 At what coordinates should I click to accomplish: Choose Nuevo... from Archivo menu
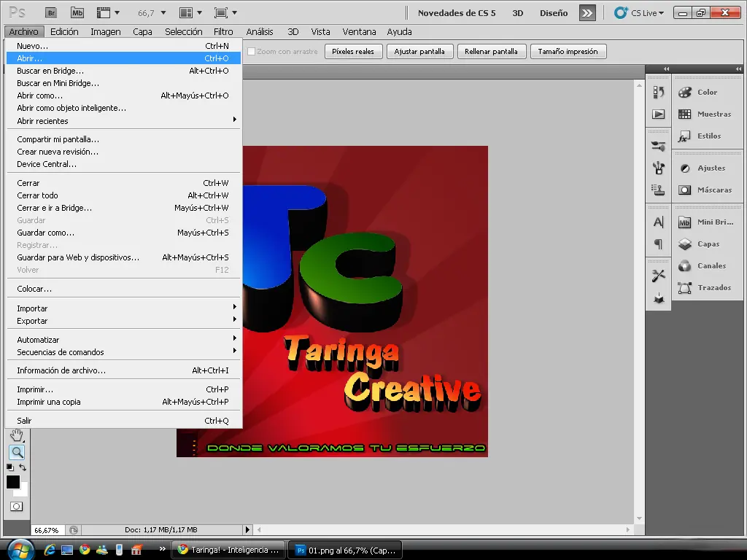[x=123, y=46]
